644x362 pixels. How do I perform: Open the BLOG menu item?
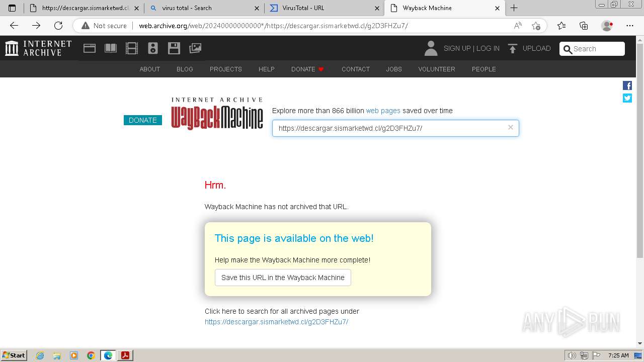point(185,69)
